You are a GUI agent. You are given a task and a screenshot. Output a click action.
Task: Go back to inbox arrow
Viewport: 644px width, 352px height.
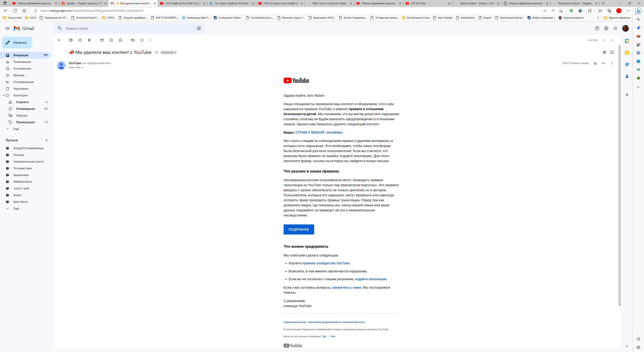[59, 40]
